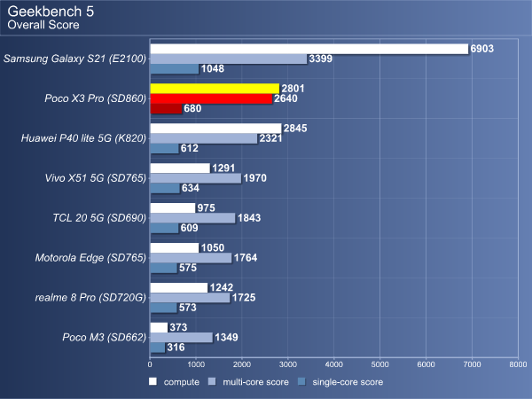This screenshot has height=399, width=532.
Task: Click the value 680
Action: [192, 108]
